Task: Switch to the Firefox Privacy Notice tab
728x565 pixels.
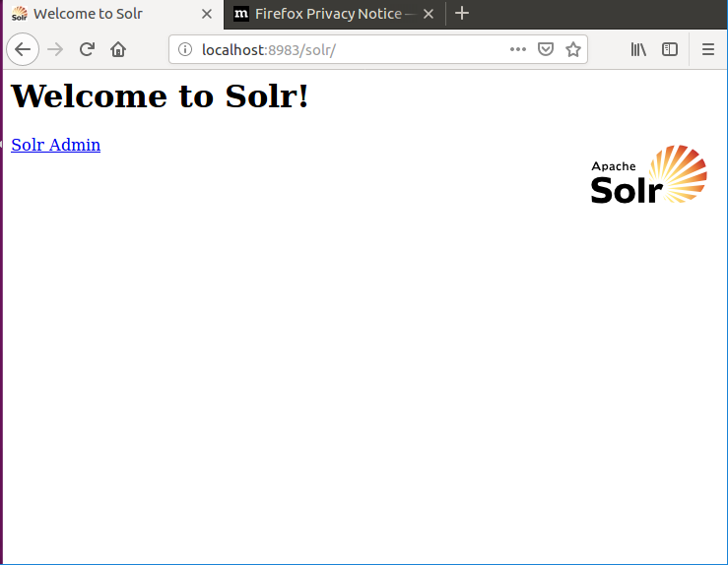Action: pyautogui.click(x=334, y=15)
